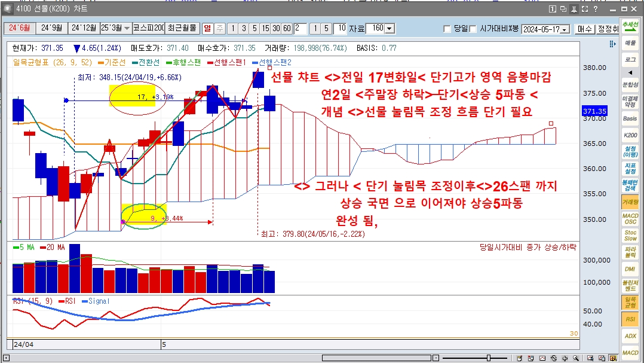
Task: Open the 2024-05-17 date dropdown
Action: 566,29
